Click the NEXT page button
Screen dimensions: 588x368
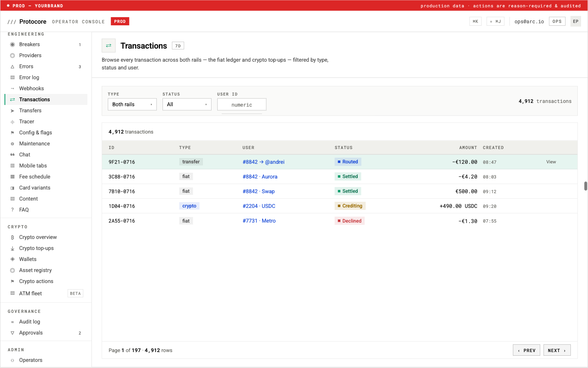(557, 350)
